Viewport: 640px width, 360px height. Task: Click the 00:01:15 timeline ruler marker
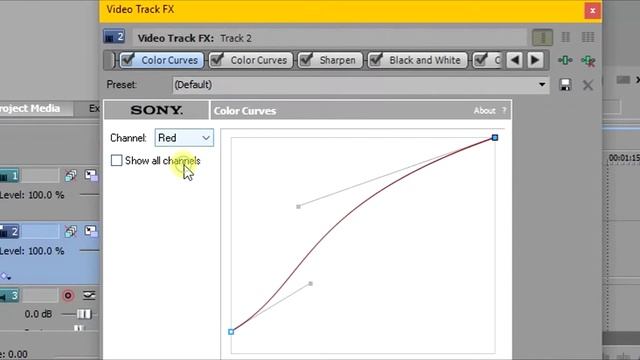(x=624, y=158)
